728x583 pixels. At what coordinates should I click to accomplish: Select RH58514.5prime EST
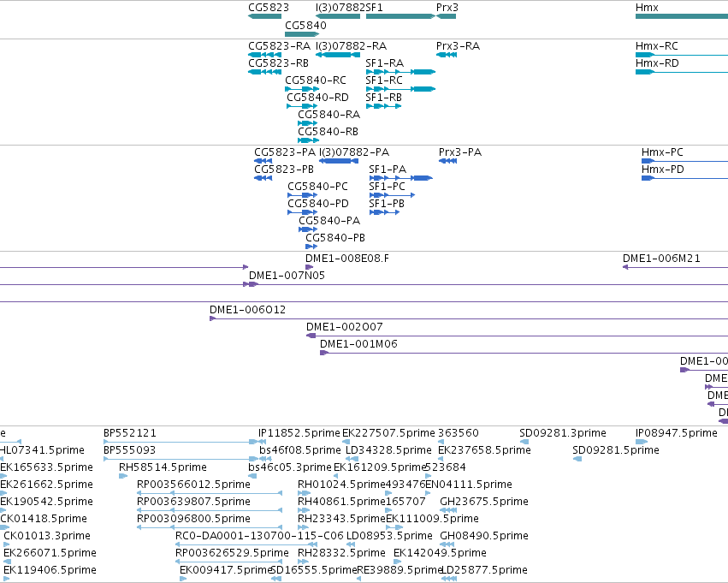[x=123, y=476]
